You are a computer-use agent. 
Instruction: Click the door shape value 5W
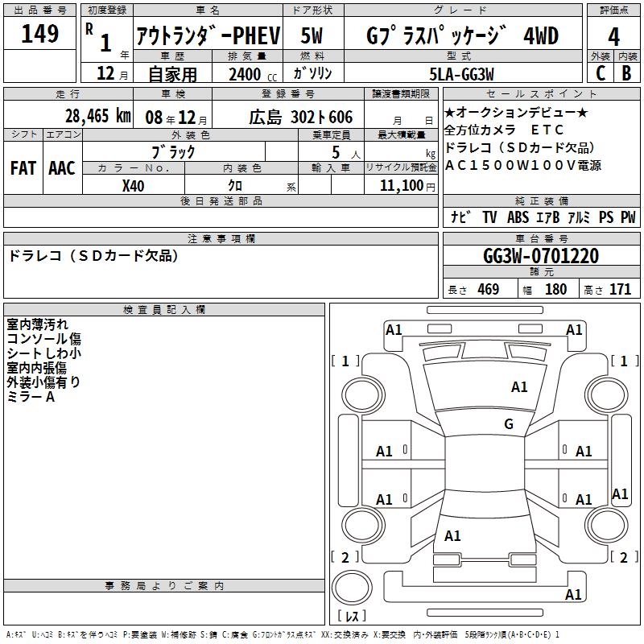pyautogui.click(x=312, y=35)
